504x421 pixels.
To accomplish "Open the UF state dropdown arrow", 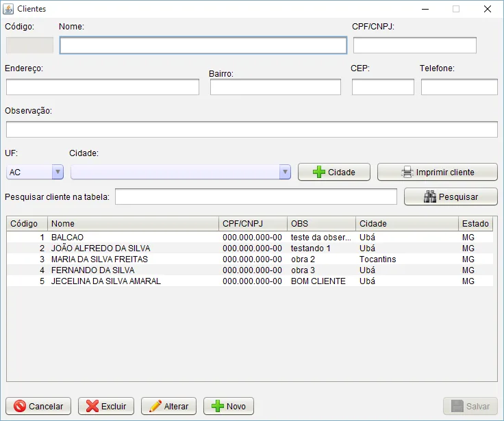I will coord(58,172).
